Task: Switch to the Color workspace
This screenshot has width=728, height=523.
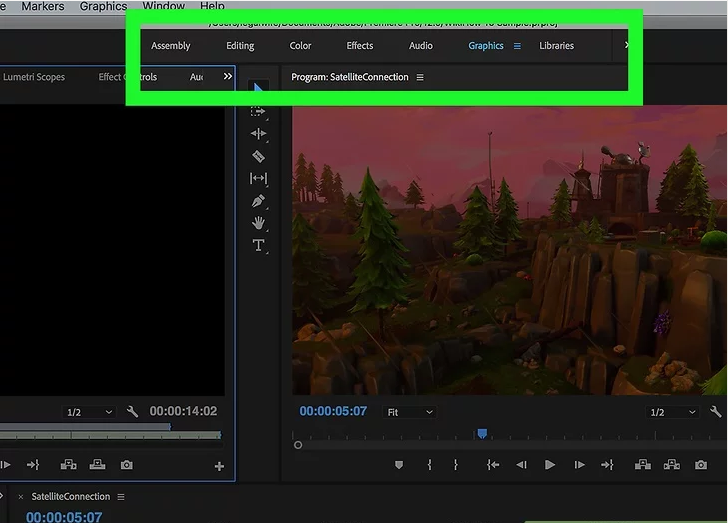Action: pos(300,46)
